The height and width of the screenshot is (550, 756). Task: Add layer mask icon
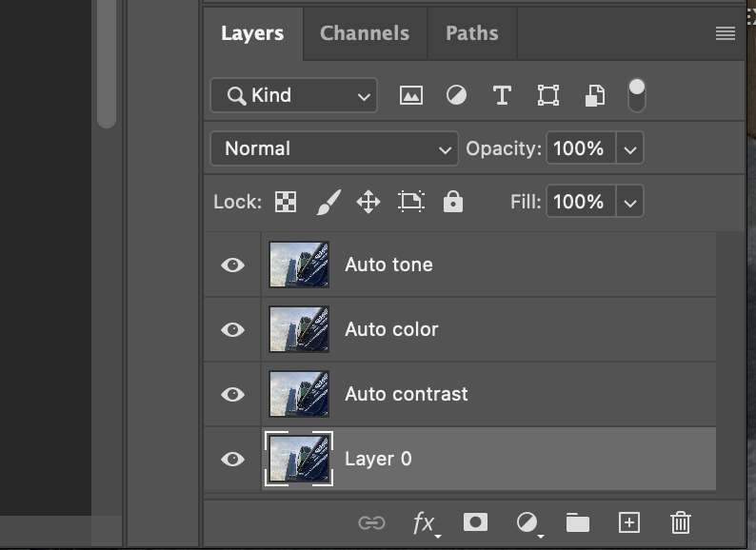475,522
